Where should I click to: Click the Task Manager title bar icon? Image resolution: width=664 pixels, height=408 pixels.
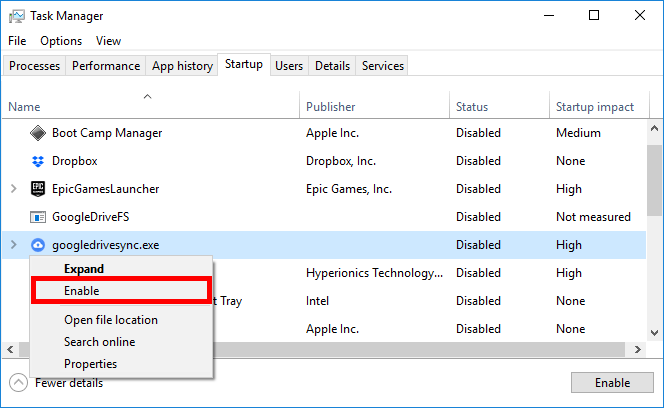coord(17,16)
